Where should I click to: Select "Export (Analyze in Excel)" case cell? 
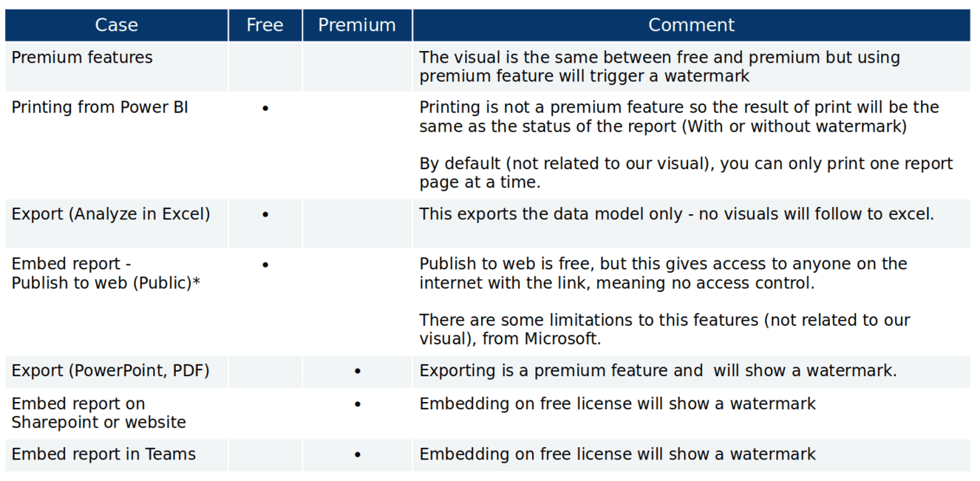click(111, 214)
